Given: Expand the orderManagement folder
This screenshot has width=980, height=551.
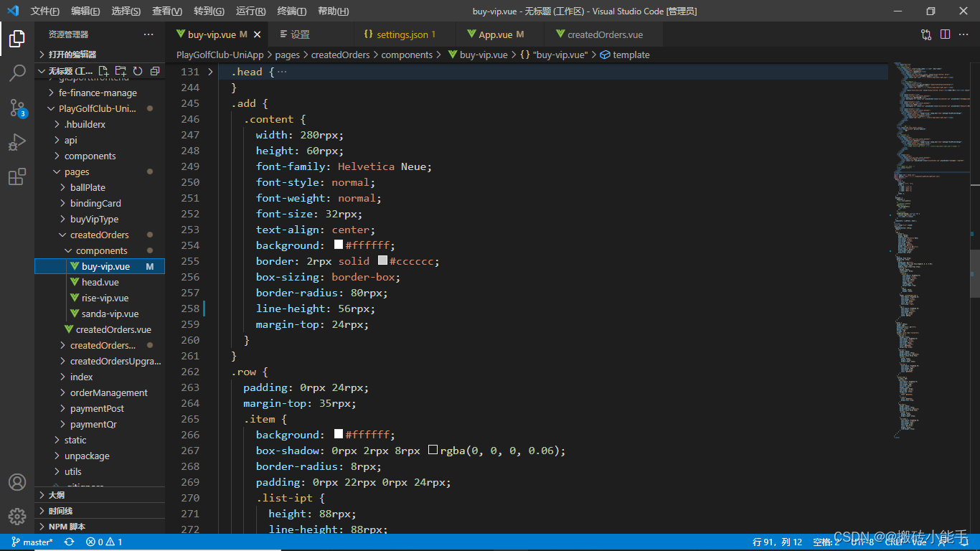Looking at the screenshot, I should coord(100,392).
